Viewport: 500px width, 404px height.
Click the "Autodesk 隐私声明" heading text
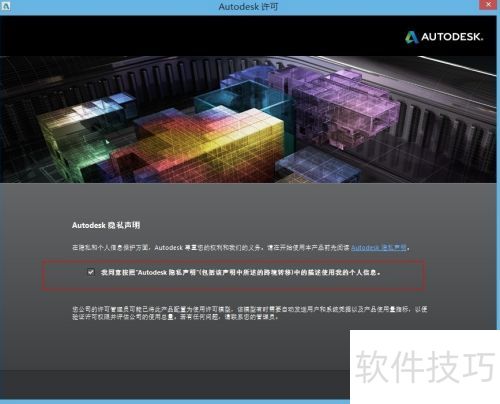click(106, 225)
